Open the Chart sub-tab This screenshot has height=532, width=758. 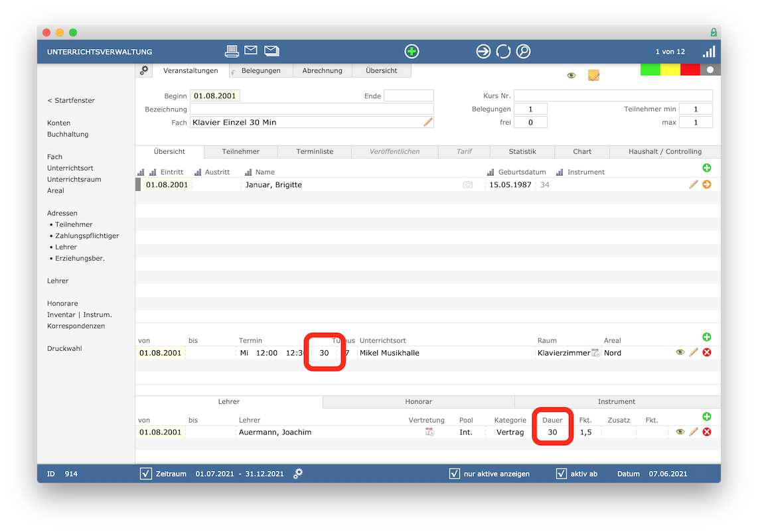tap(582, 152)
